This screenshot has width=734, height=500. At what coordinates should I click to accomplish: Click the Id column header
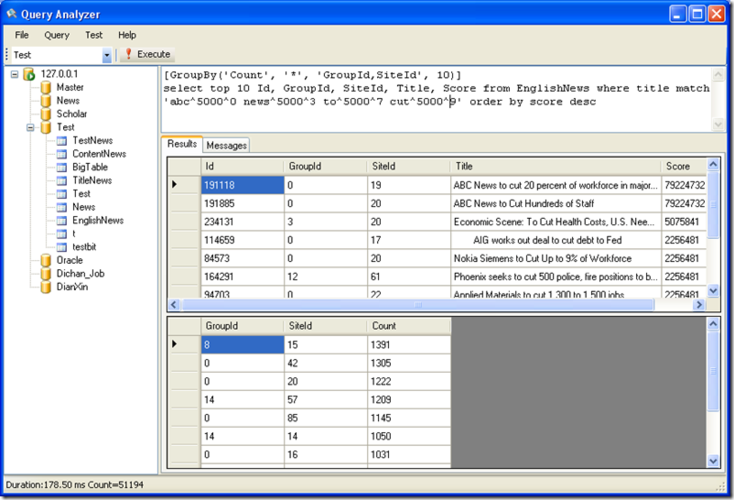[x=242, y=166]
